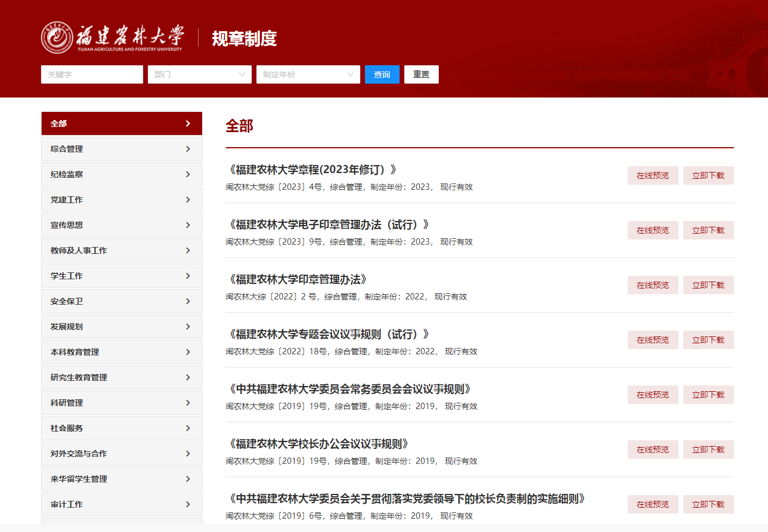Click the chevron arrow next to 综合管理

point(188,149)
